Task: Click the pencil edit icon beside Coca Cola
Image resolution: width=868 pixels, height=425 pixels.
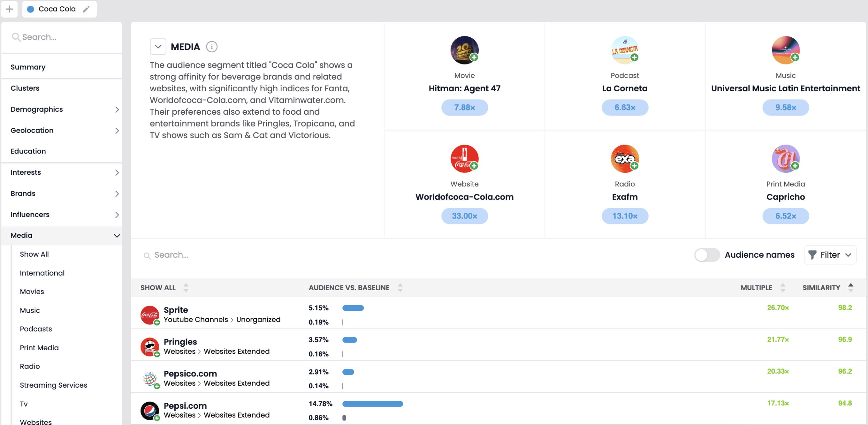Action: (86, 9)
